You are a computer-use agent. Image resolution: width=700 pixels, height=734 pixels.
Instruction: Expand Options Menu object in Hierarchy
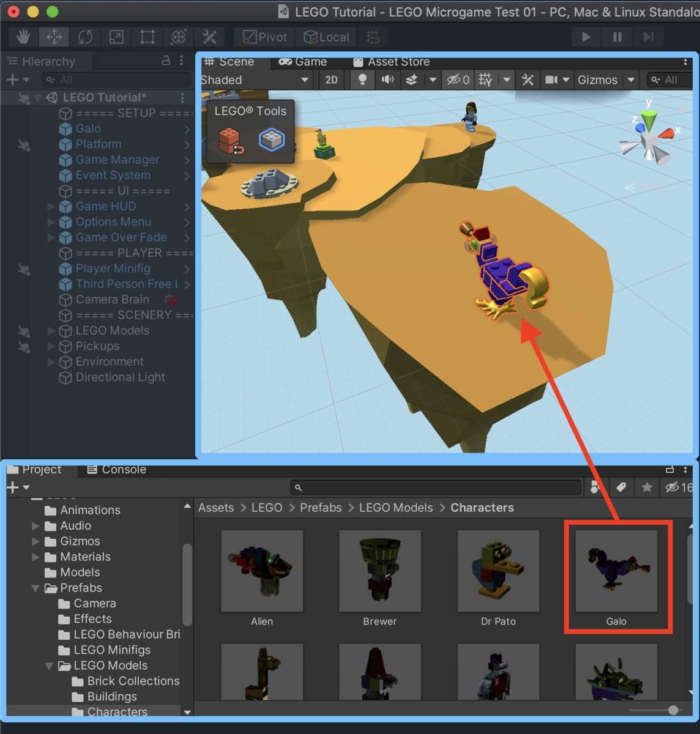51,222
